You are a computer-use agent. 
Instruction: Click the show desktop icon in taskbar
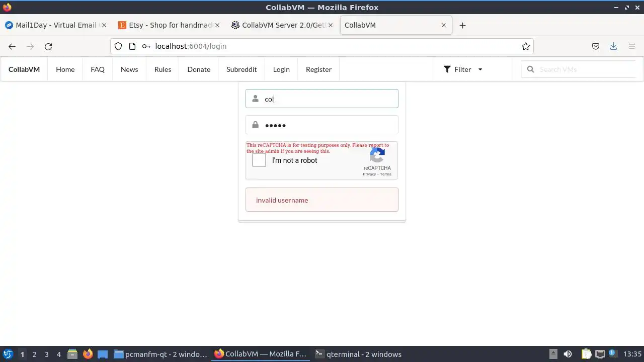(103, 354)
